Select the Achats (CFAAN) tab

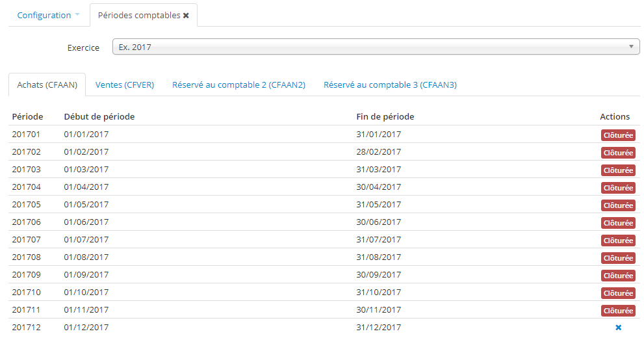click(47, 84)
